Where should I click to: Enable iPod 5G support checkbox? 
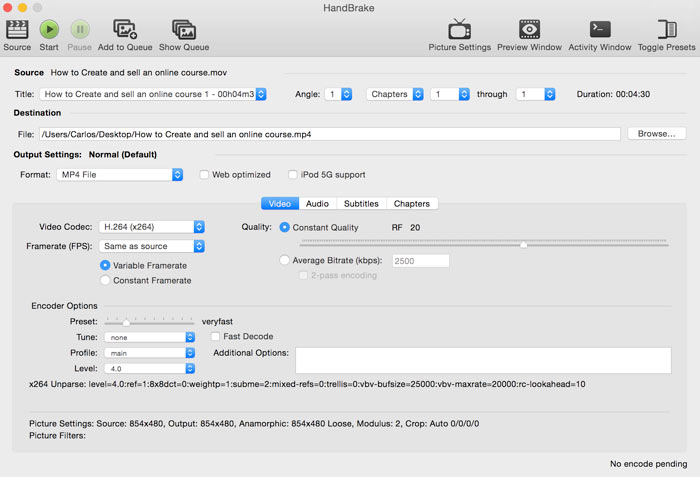coord(293,175)
